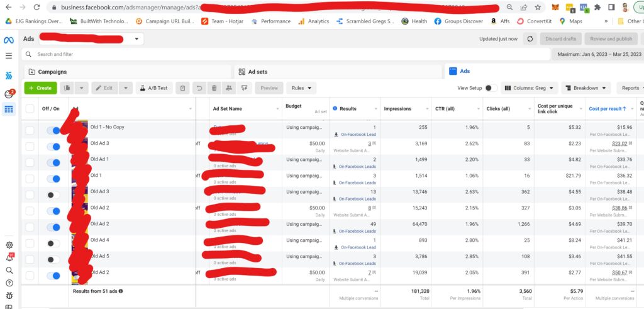This screenshot has height=309, width=644.
Task: Open the hamburger menu in sidebar
Action: click(9, 55)
